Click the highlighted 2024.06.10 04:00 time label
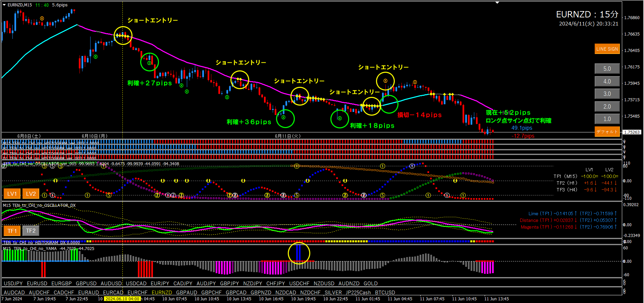644x303 pixels. point(122,299)
